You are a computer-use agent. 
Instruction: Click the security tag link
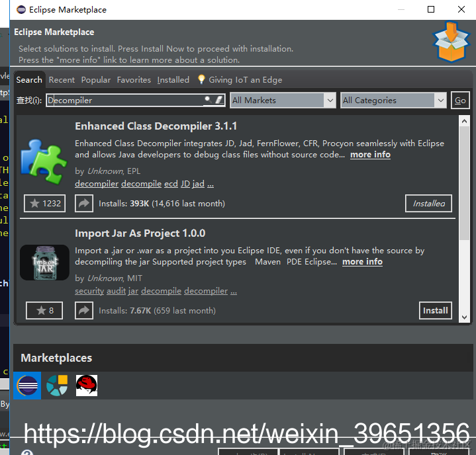click(89, 290)
